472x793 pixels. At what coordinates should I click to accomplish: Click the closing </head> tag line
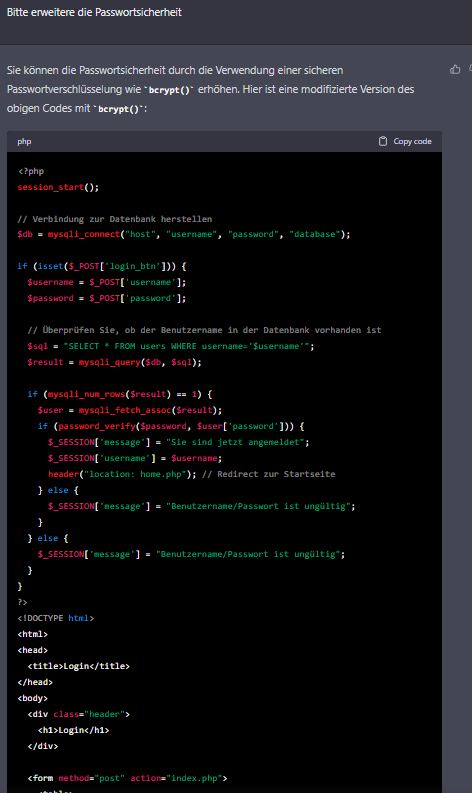[x=35, y=682]
